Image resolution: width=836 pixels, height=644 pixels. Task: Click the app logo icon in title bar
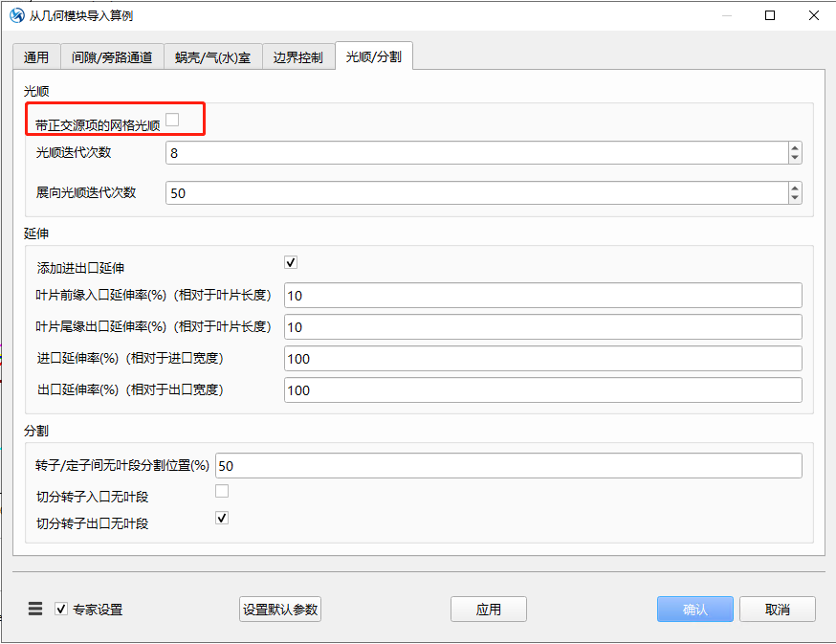(x=17, y=15)
